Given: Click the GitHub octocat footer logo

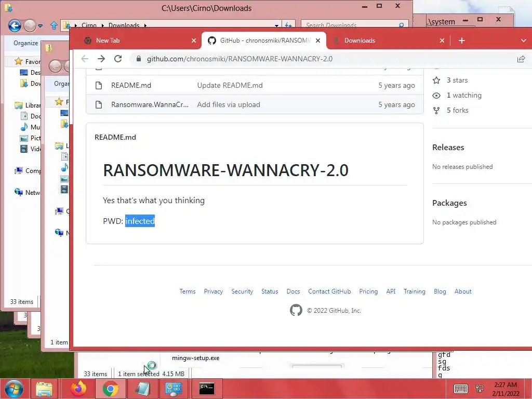Looking at the screenshot, I should click(296, 310).
